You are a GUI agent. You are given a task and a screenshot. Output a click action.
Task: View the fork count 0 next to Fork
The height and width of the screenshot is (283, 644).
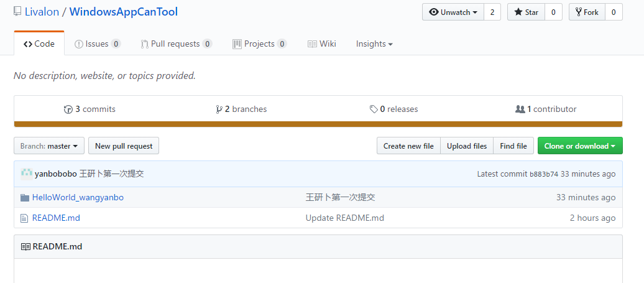coord(614,12)
